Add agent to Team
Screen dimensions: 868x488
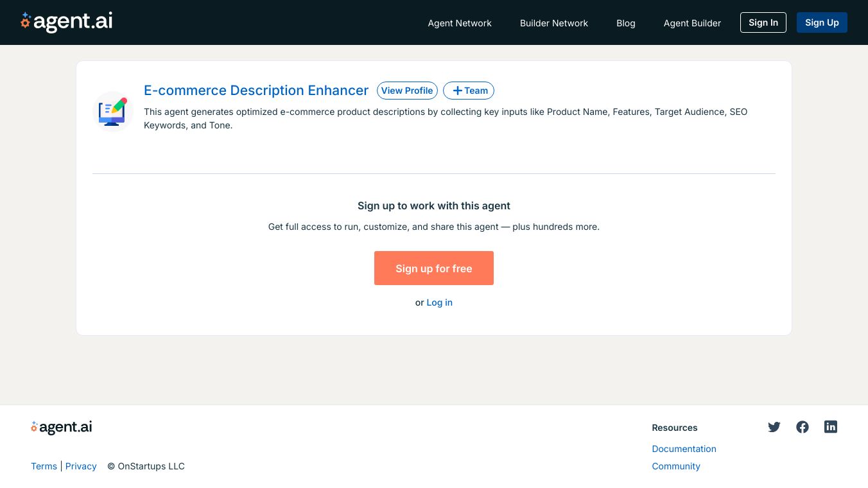469,91
